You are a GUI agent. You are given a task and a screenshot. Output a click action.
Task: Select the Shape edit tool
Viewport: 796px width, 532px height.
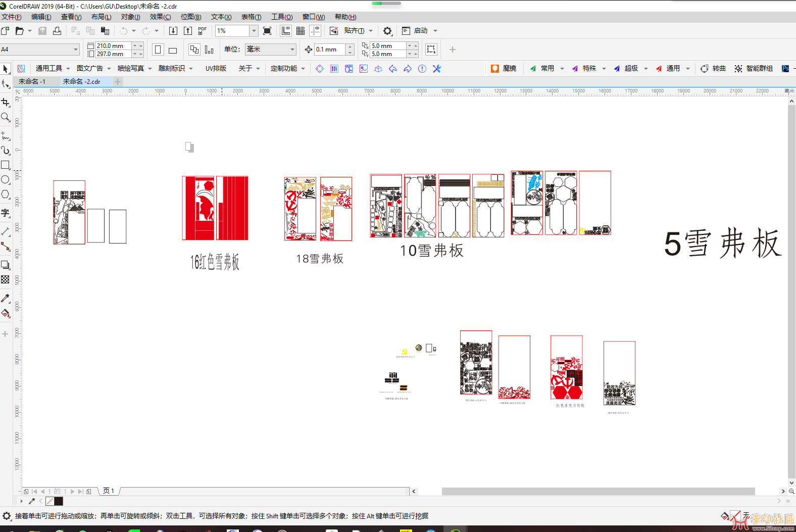6,84
